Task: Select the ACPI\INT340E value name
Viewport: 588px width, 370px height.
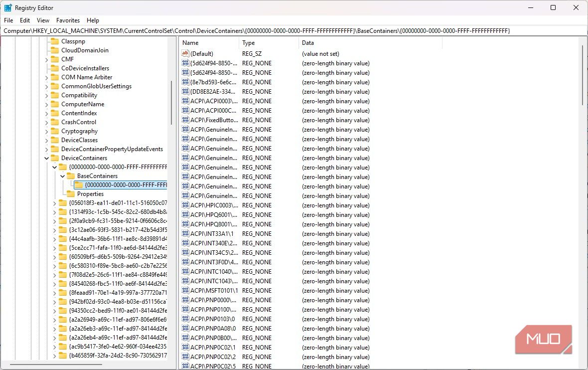Action: click(214, 243)
